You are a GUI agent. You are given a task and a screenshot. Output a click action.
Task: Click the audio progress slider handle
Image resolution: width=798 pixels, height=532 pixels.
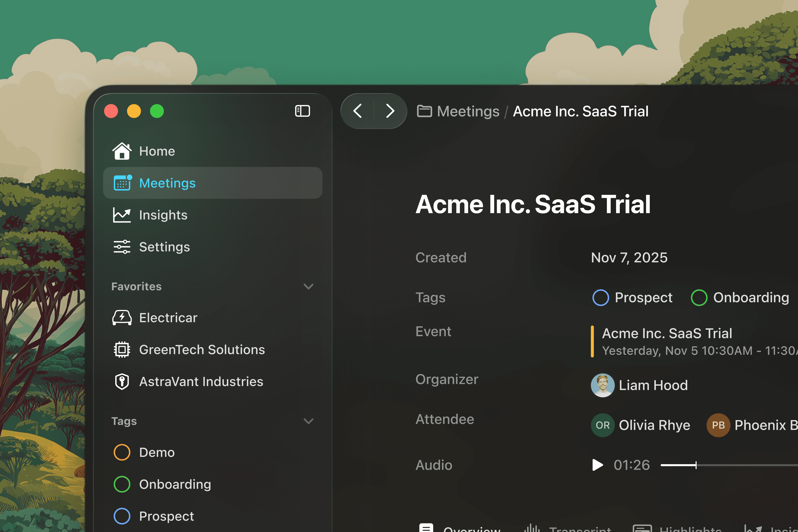click(x=696, y=465)
